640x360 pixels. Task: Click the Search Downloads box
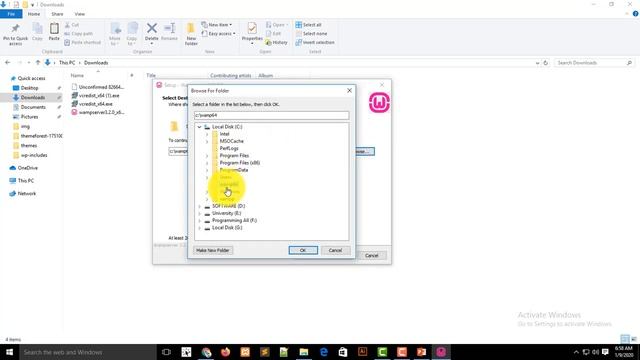tap(594, 63)
